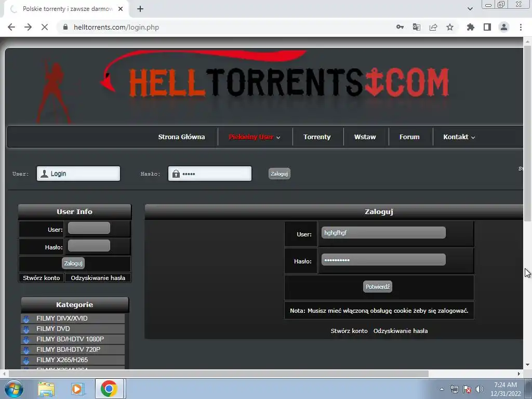
Task: Open Windows Explorer from the taskbar
Action: (46, 389)
